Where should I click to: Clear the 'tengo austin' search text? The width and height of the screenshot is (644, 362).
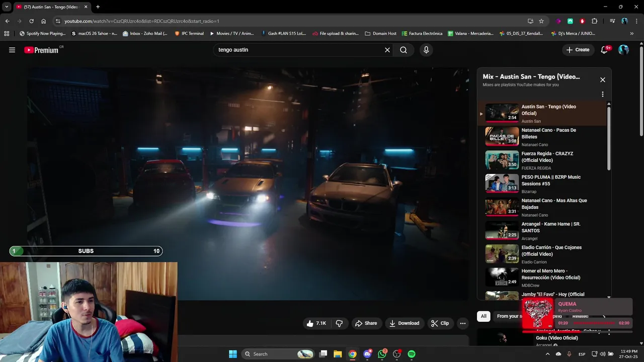pyautogui.click(x=387, y=50)
